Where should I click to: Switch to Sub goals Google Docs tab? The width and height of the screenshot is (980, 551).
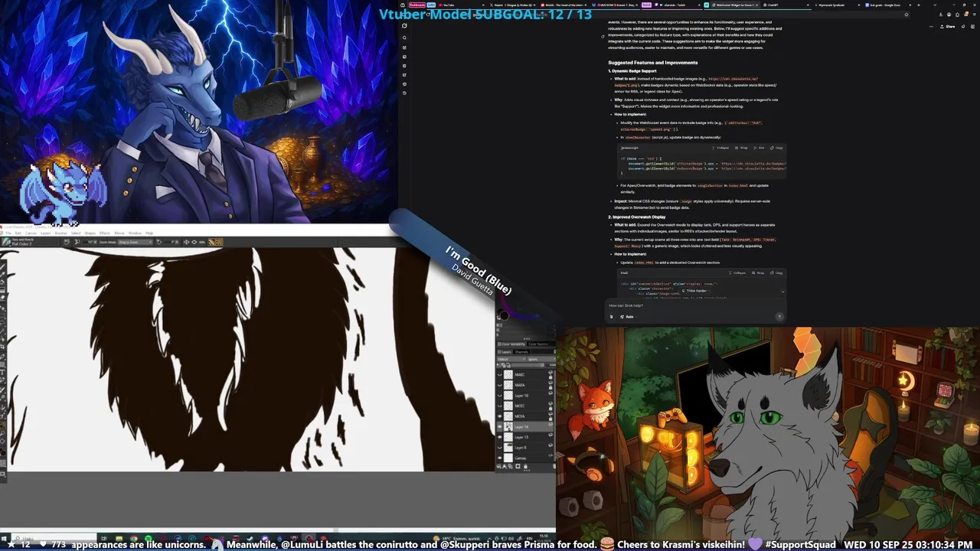tap(888, 5)
